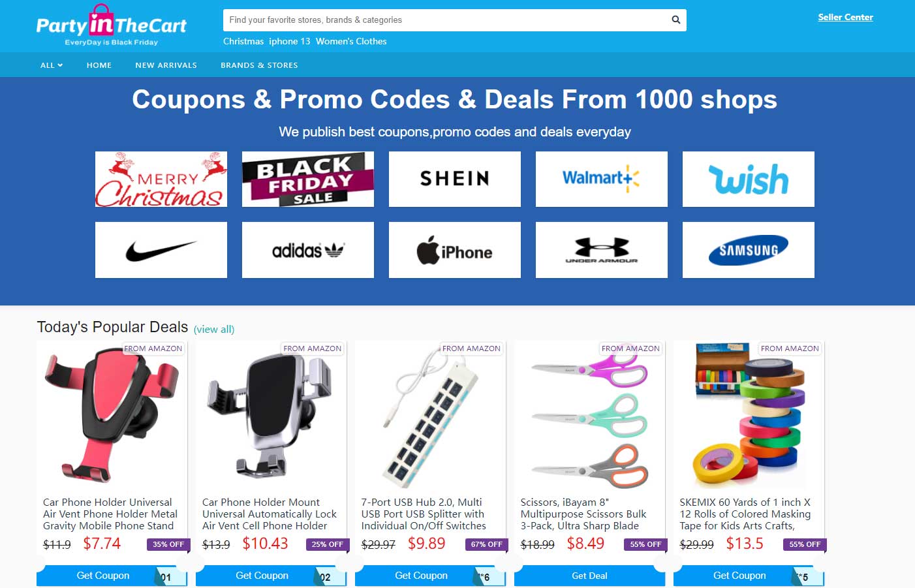915x588 pixels.
Task: Get Deal for iBayam scissors
Action: (x=589, y=576)
